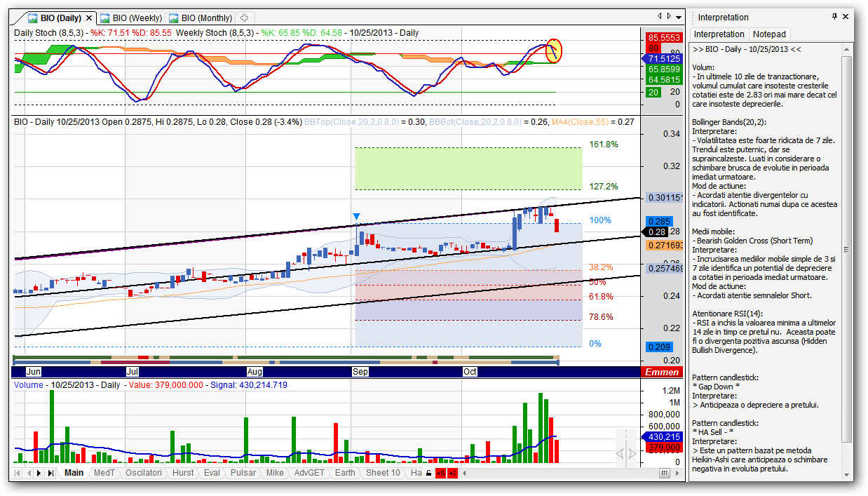This screenshot has height=496, width=868.
Task: Select the Interpretation tab
Action: pos(719,34)
